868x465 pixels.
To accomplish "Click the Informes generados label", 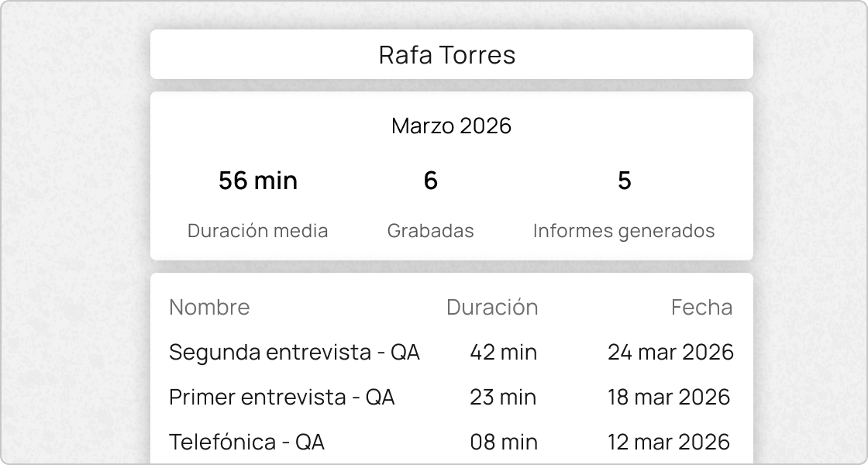I will tap(625, 230).
